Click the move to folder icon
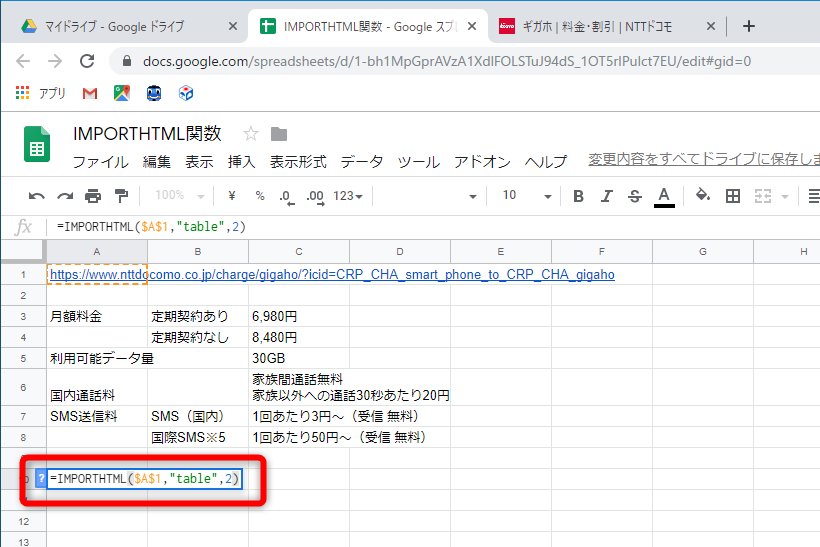Image resolution: width=820 pixels, height=547 pixels. [x=279, y=134]
